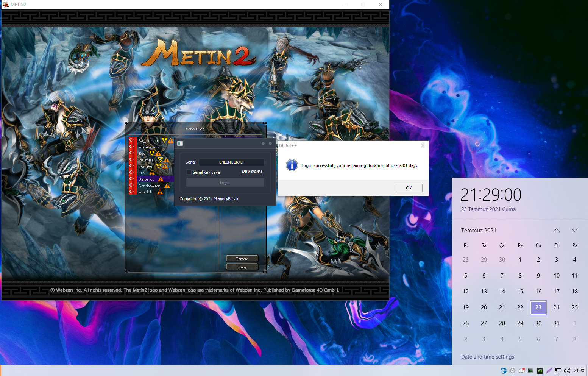
Task: Click warning icon next to Ezel
Action: click(152, 173)
